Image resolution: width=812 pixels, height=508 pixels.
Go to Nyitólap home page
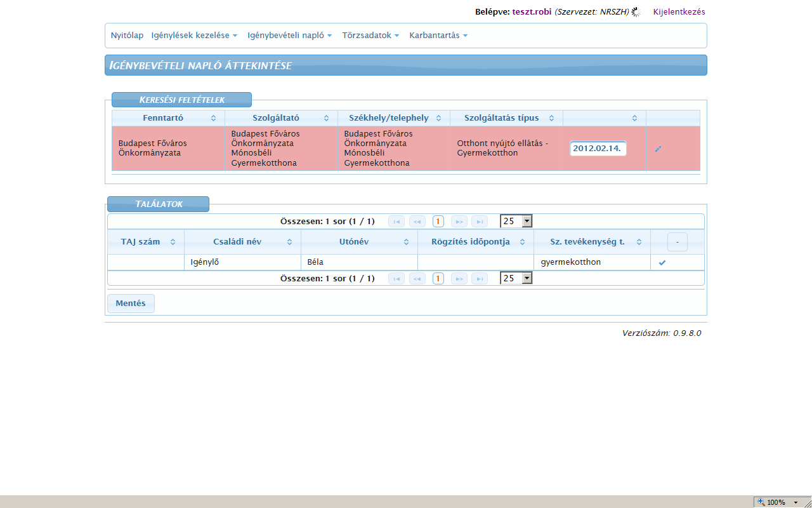point(127,36)
